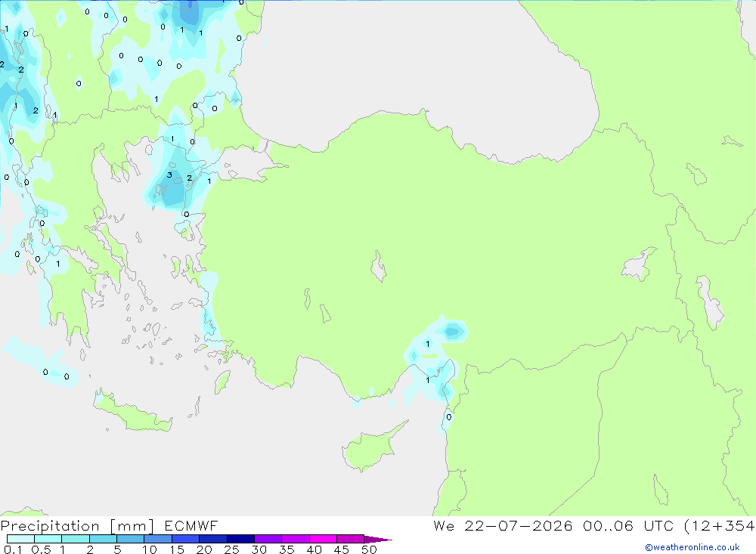Click the legend label '50'
Screen dimensions: 756x554
coord(370,549)
